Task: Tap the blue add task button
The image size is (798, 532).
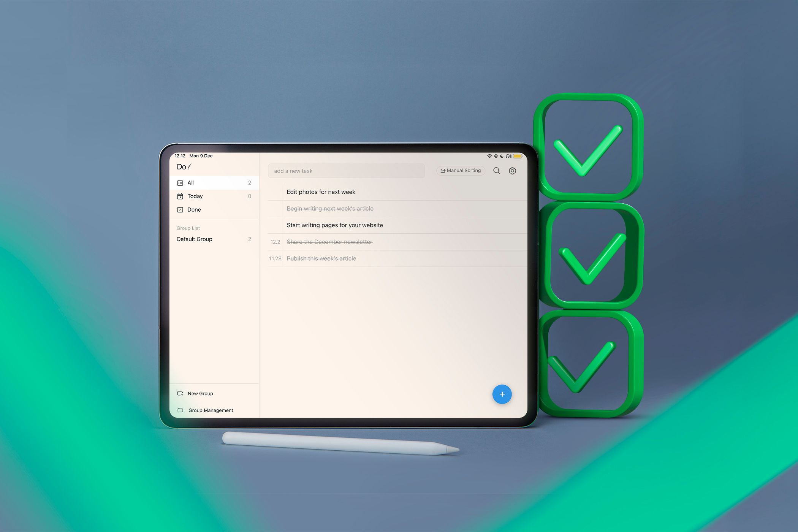Action: (500, 394)
